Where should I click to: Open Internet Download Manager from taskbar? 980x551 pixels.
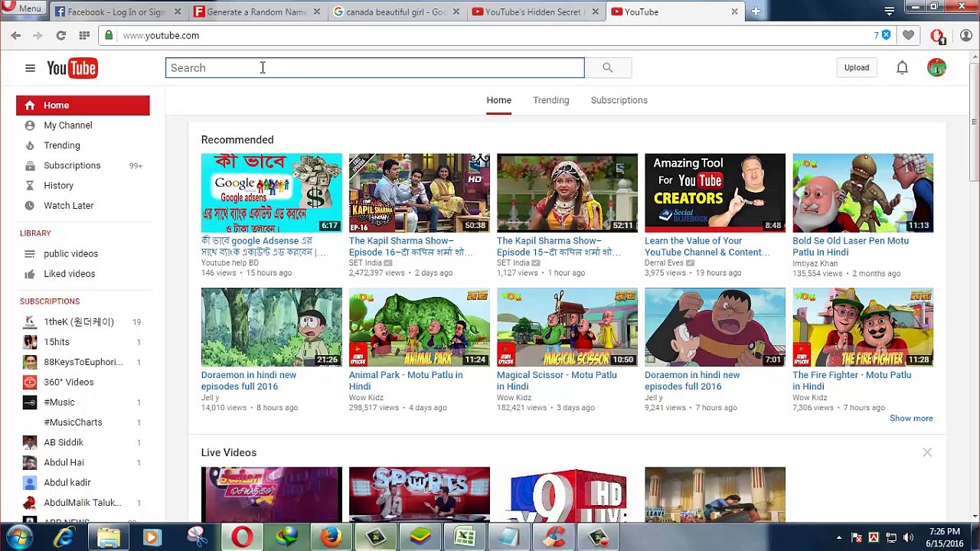coord(287,537)
